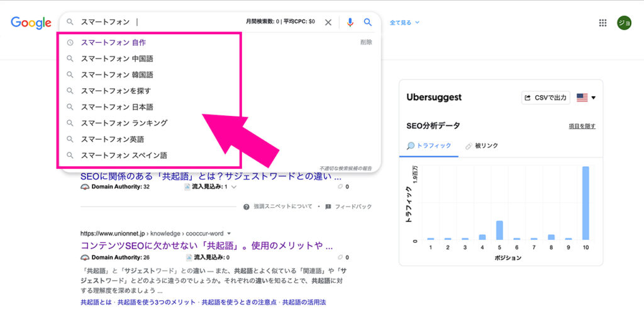Click the Google logo

(x=31, y=23)
